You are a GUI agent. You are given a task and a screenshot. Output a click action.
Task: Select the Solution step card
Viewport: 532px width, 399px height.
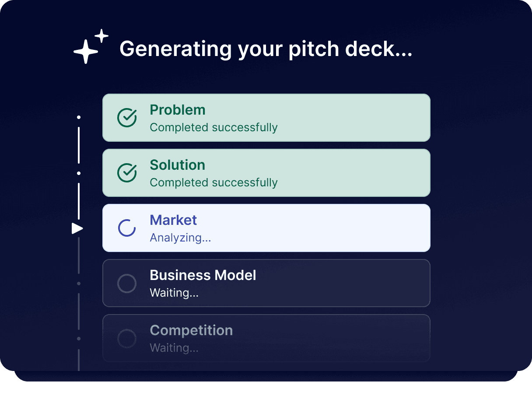tap(266, 172)
